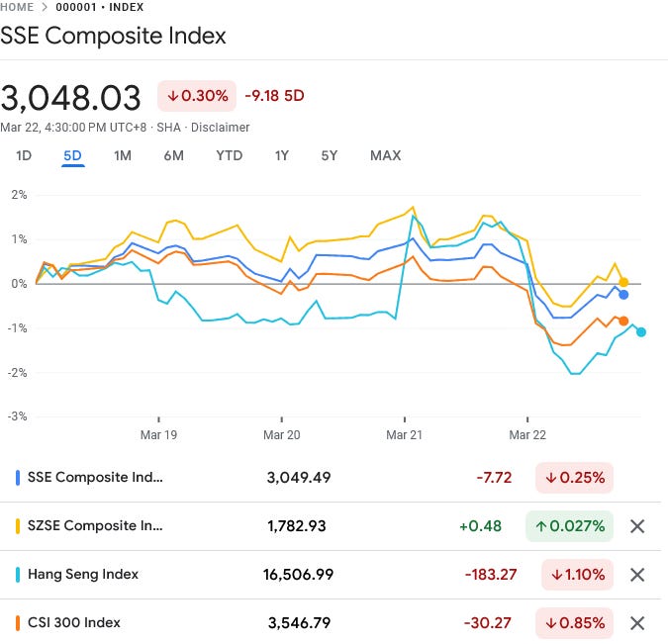Click the 3,546.79 value
668x644 pixels.
pos(299,623)
